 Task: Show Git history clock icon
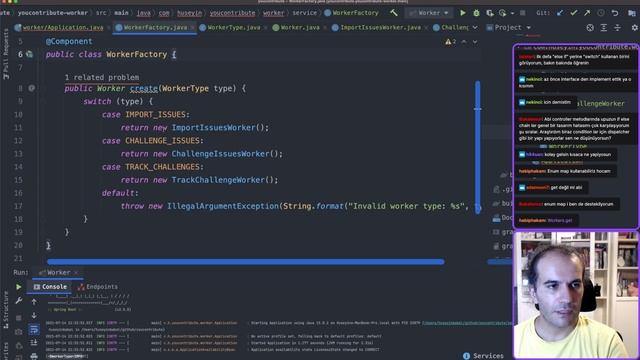coord(601,13)
